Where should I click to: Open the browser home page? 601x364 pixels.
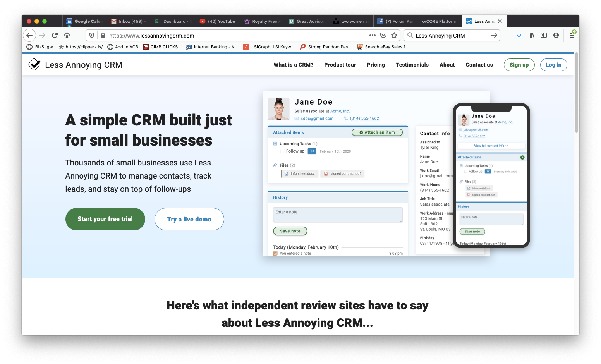67,35
